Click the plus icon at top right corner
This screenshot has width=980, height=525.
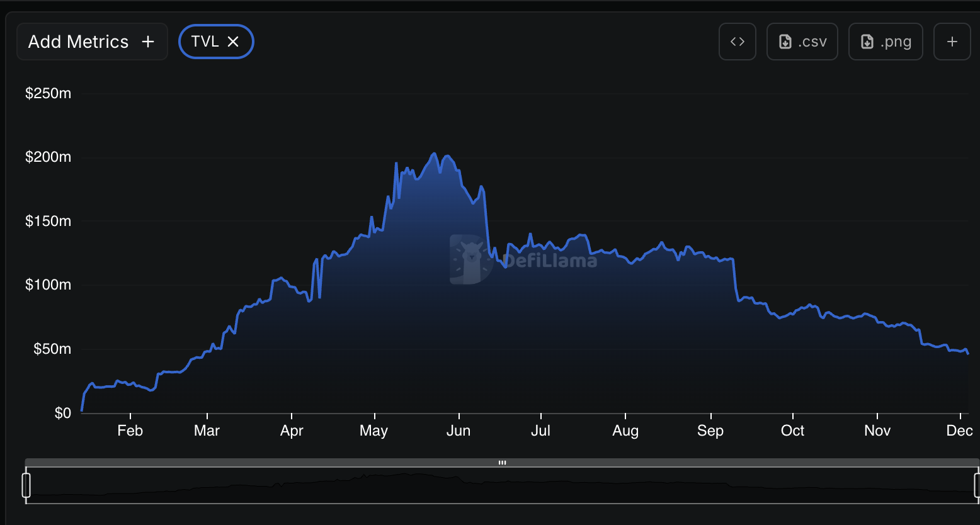952,41
